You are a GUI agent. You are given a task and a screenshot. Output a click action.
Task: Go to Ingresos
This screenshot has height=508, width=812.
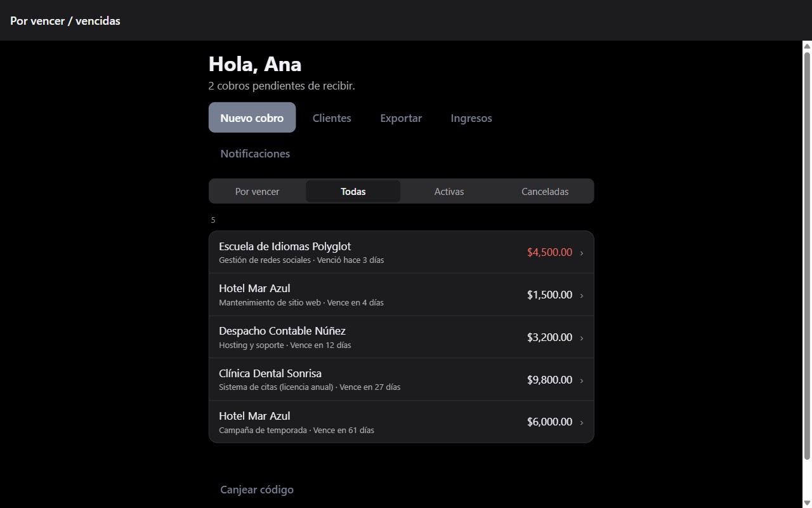point(471,117)
